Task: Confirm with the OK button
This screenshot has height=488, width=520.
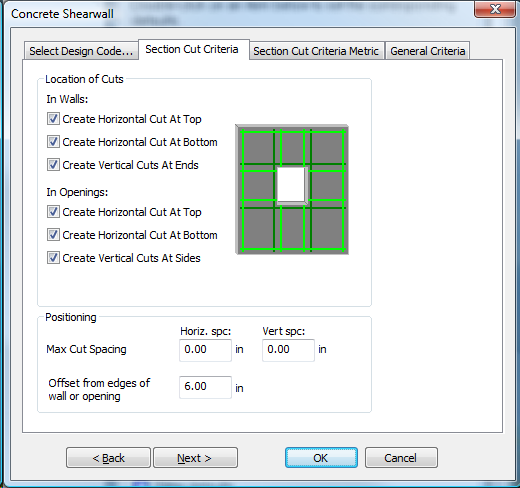Action: point(321,458)
